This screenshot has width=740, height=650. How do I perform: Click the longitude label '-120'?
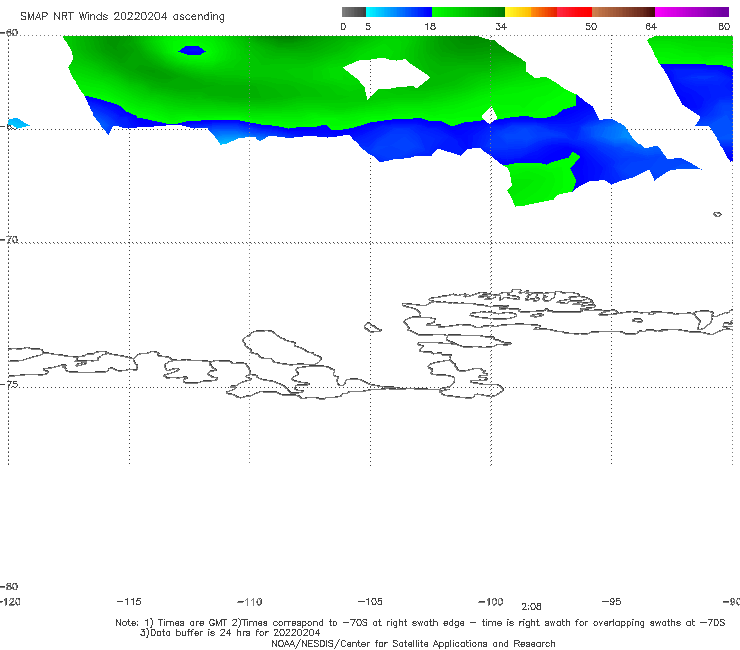(x=10, y=601)
